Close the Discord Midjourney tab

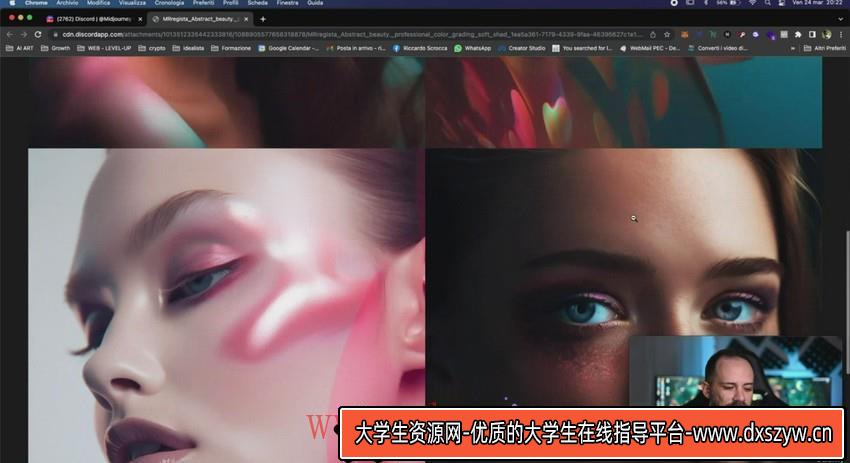pyautogui.click(x=140, y=19)
